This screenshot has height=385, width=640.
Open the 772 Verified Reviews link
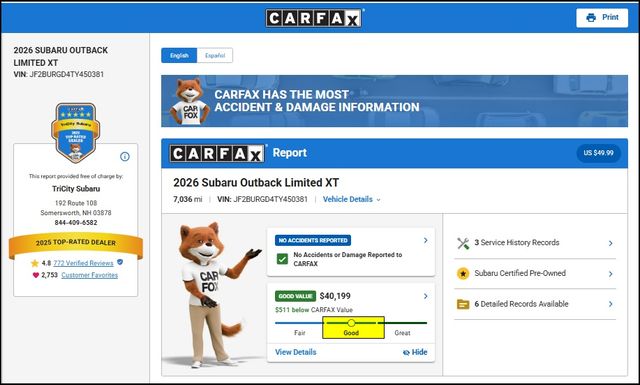(x=83, y=263)
